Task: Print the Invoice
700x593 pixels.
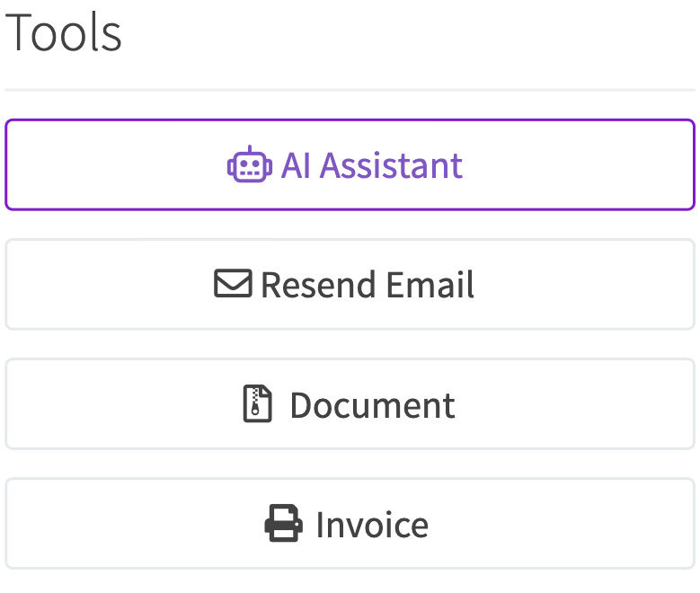Action: (350, 524)
